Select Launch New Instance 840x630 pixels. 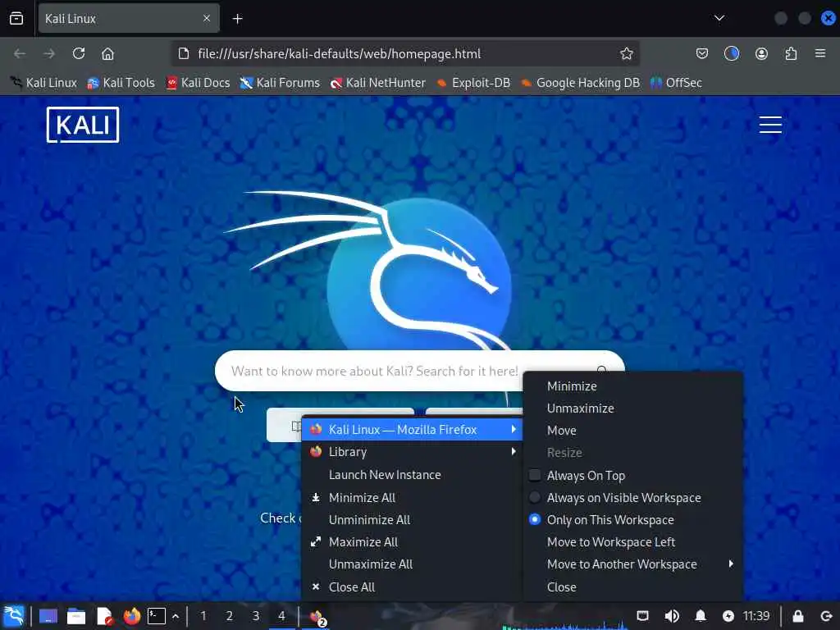(413, 475)
